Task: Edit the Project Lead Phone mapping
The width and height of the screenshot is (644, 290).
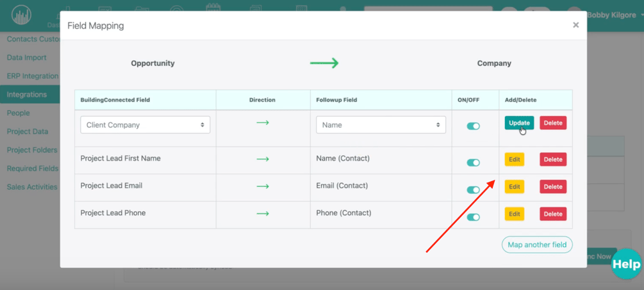Action: 514,214
